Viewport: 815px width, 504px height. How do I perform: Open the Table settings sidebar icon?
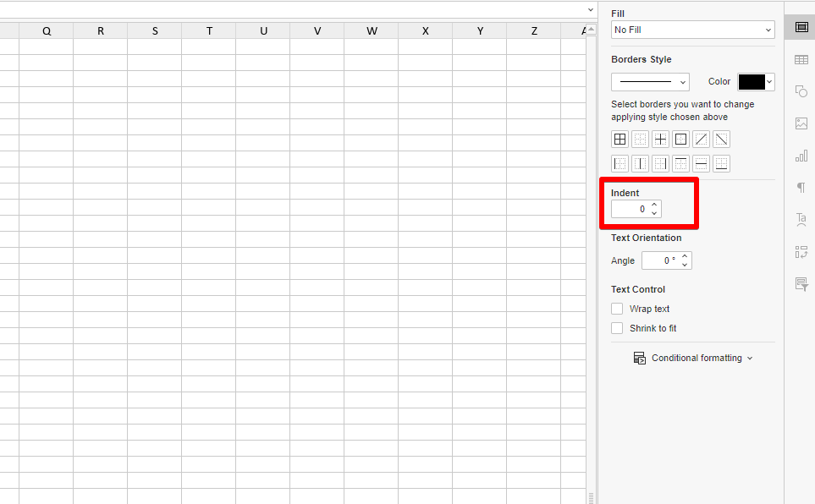pyautogui.click(x=801, y=60)
